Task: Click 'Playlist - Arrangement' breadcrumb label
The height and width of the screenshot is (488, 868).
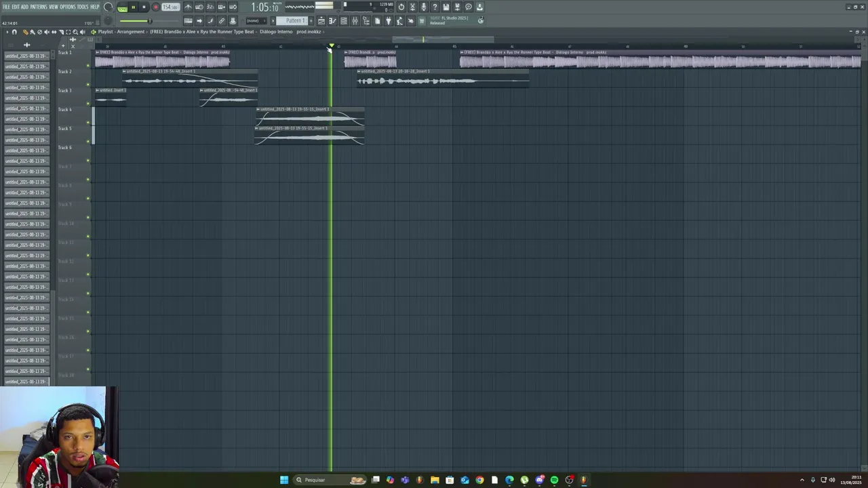Action: (121, 32)
